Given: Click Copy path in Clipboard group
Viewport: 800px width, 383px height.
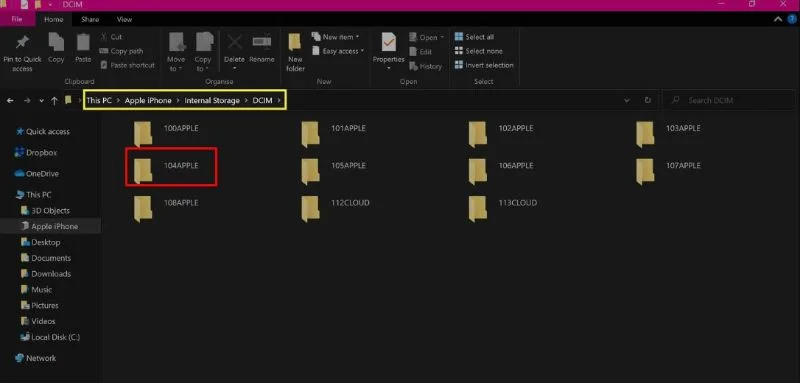Looking at the screenshot, I should tap(121, 51).
